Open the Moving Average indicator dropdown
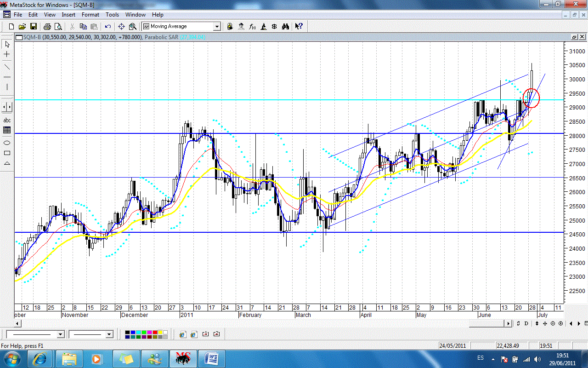Screen dimensions: 588x368 (x=216, y=27)
